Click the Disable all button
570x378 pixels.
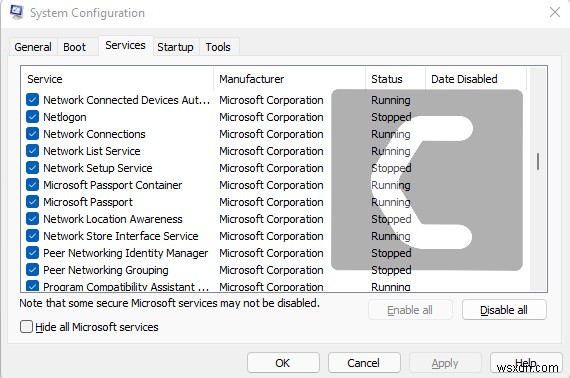click(504, 310)
